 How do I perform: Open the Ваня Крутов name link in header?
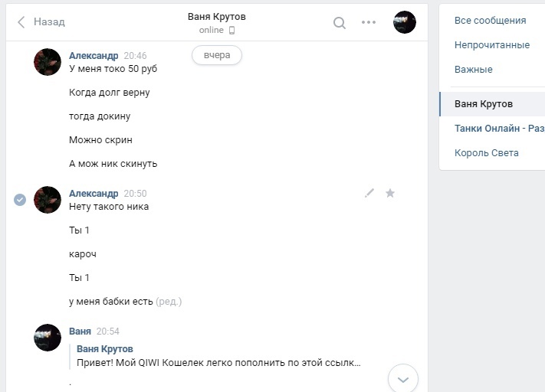click(217, 17)
